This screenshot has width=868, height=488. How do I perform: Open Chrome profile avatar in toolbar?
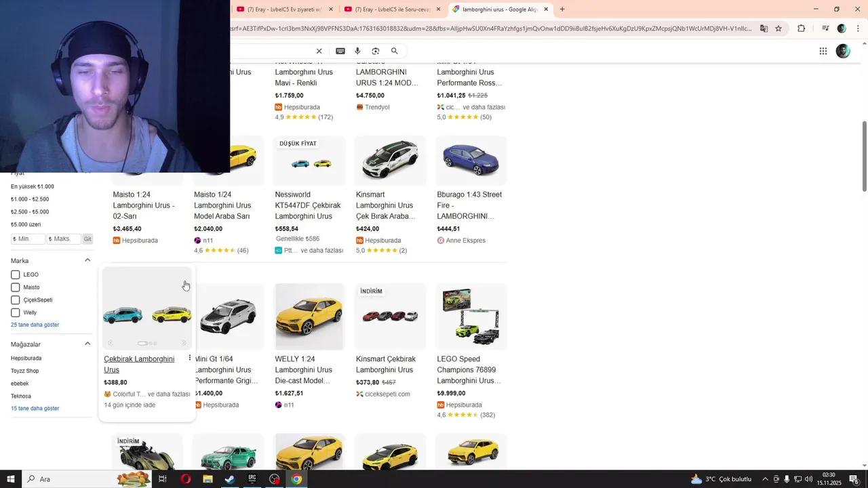(842, 28)
